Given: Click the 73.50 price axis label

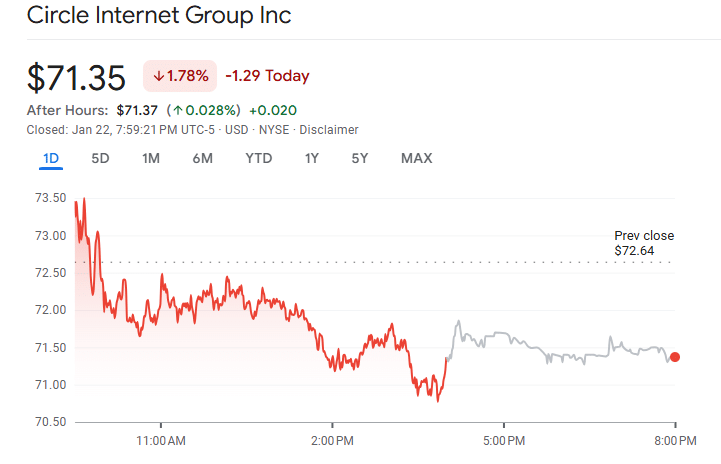Looking at the screenshot, I should point(49,198).
